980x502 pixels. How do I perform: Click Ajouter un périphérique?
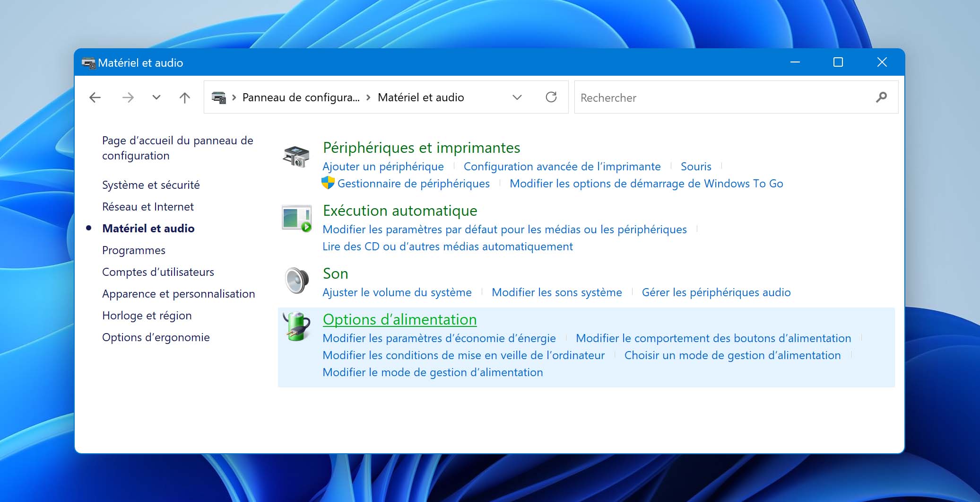tap(383, 167)
